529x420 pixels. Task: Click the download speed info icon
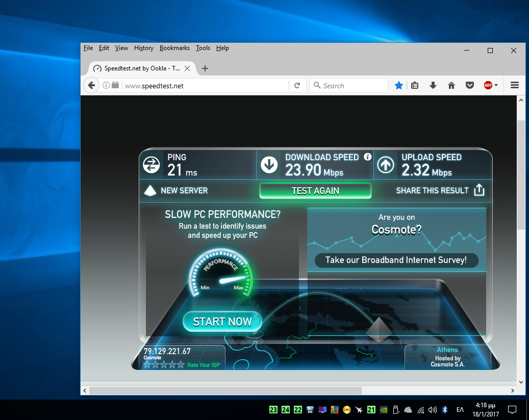tap(368, 157)
